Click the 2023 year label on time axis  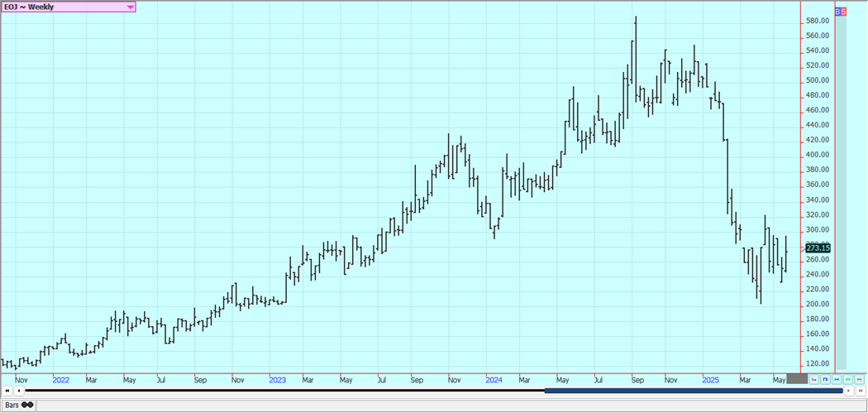pyautogui.click(x=278, y=380)
